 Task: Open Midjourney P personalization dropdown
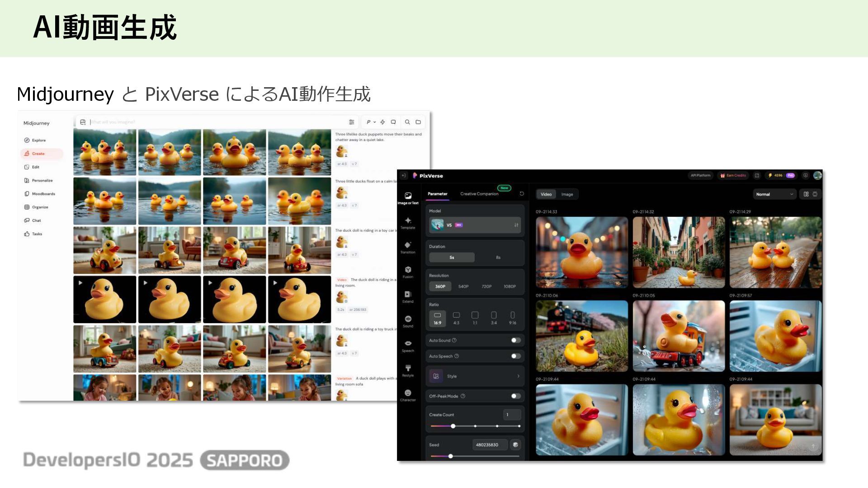(x=371, y=122)
